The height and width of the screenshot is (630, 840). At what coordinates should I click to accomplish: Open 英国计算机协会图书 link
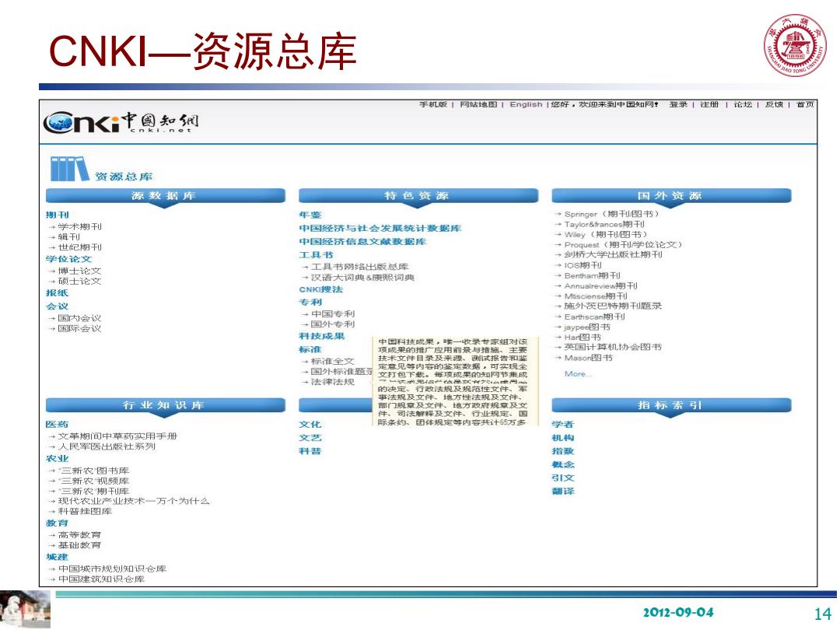tap(613, 347)
